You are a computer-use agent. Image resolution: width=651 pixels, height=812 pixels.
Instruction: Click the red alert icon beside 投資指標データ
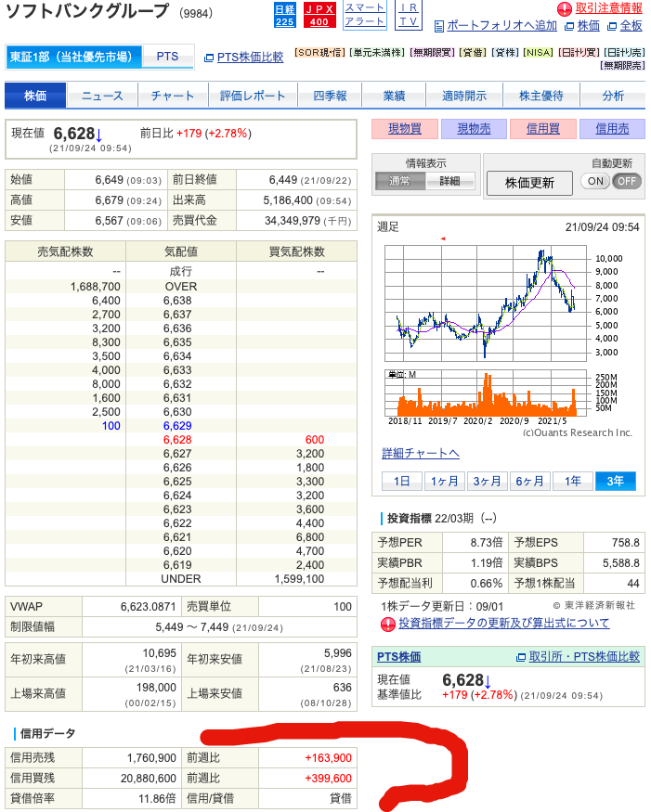point(387,625)
